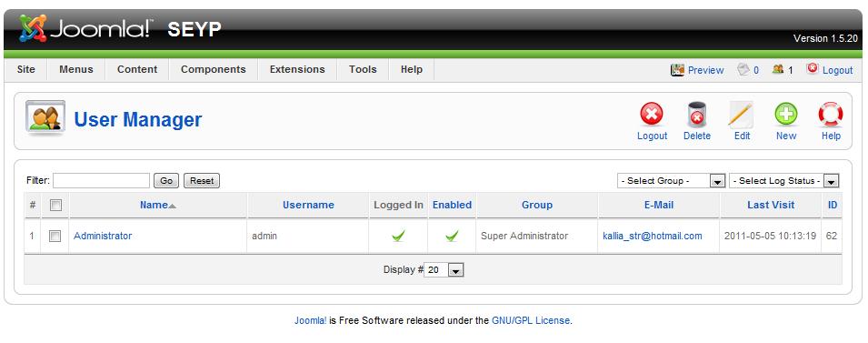This screenshot has width=868, height=343.
Task: Click the last visit '2011-05-05 10:13:19' cell
Action: pos(770,236)
